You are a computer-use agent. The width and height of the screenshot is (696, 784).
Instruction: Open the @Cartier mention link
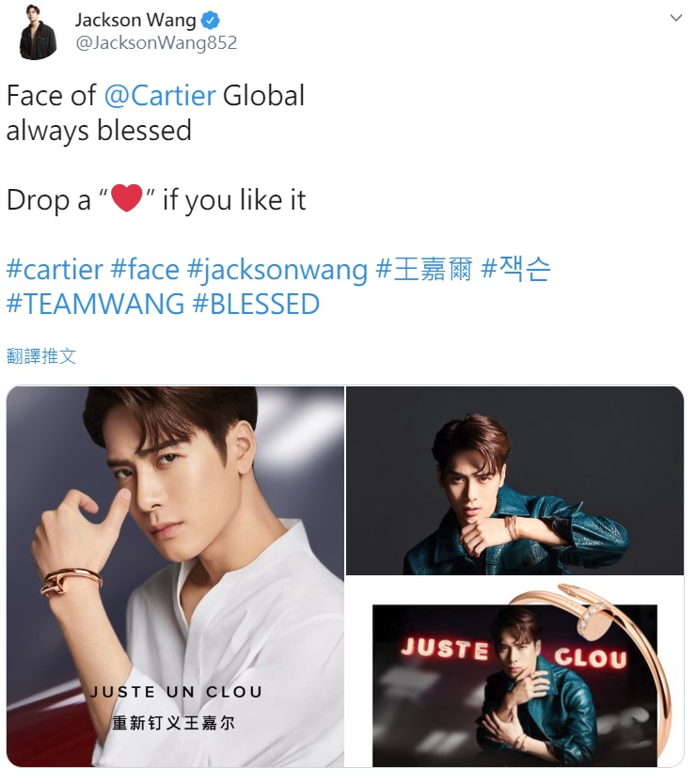tap(160, 96)
